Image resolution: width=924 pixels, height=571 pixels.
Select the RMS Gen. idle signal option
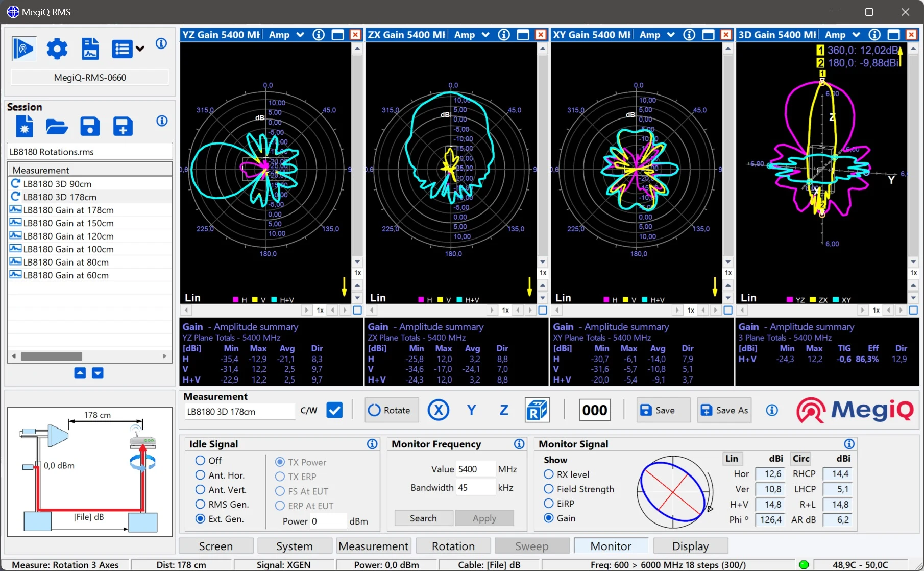click(x=201, y=504)
